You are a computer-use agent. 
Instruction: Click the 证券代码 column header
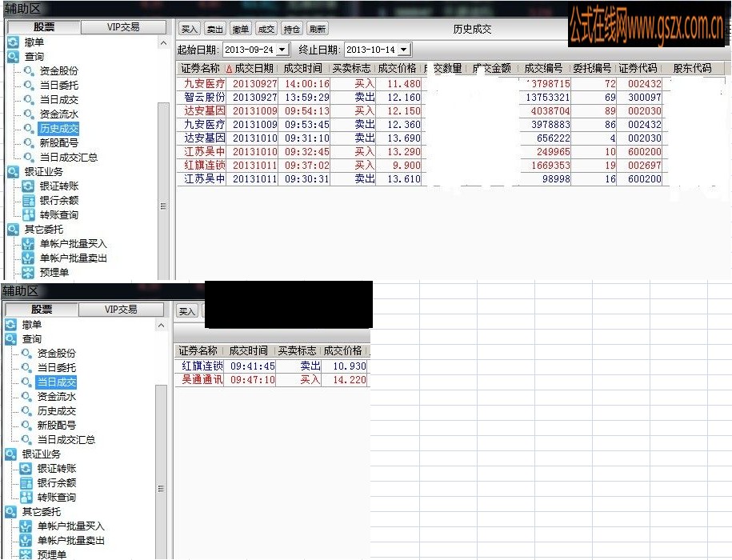pyautogui.click(x=638, y=69)
